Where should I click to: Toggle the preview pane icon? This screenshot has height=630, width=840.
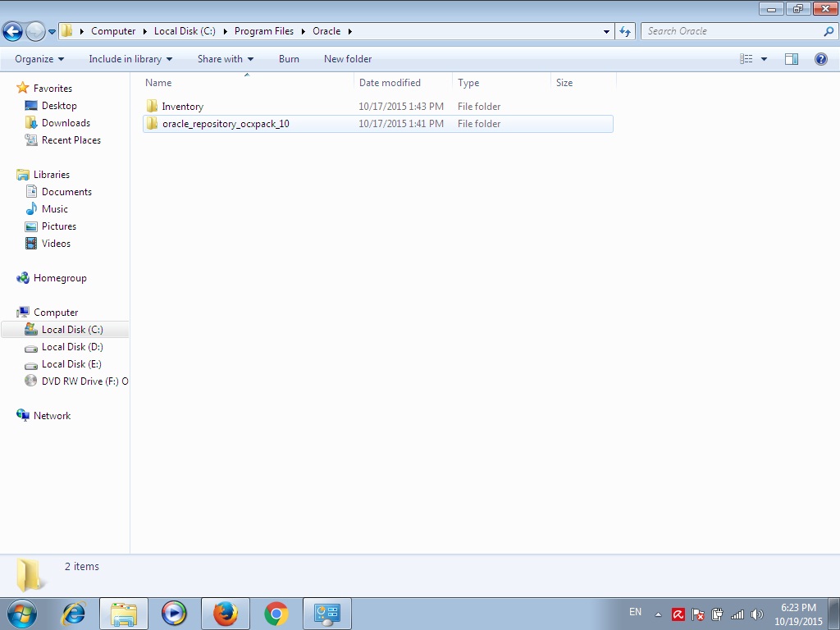coord(792,59)
